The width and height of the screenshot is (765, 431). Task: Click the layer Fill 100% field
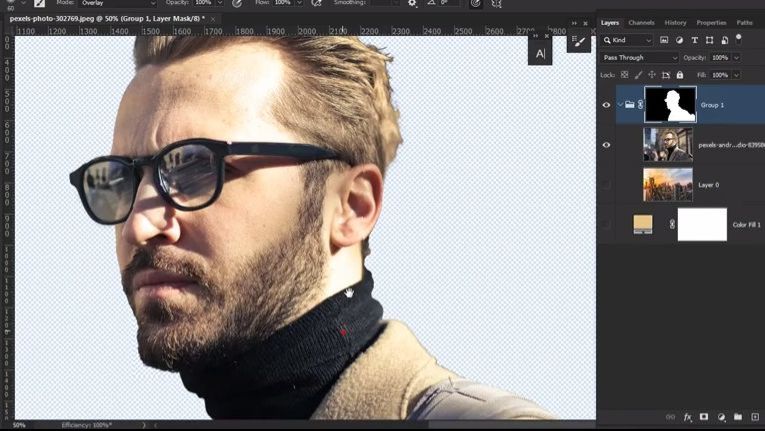point(720,75)
